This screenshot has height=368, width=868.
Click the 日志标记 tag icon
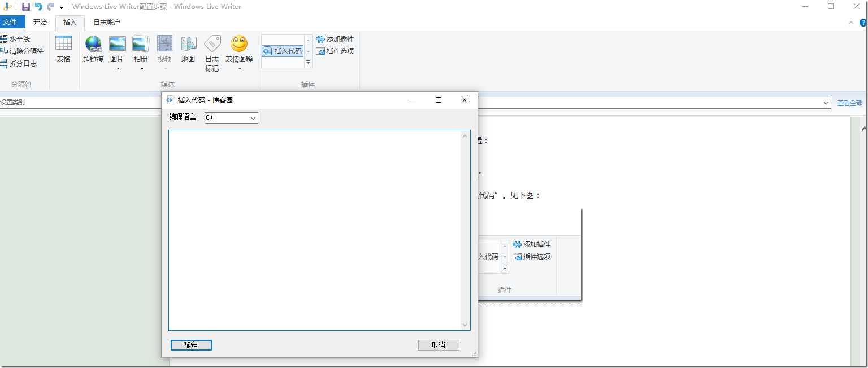(x=212, y=43)
